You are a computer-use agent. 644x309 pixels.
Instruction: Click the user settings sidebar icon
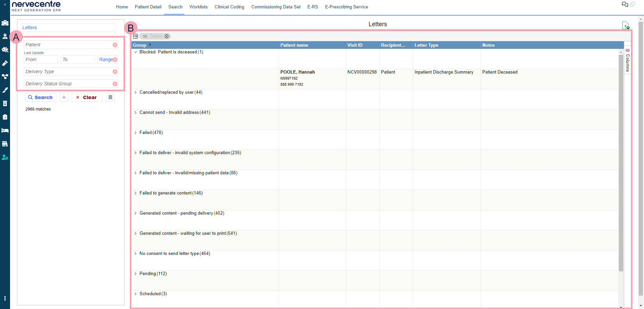(5, 157)
